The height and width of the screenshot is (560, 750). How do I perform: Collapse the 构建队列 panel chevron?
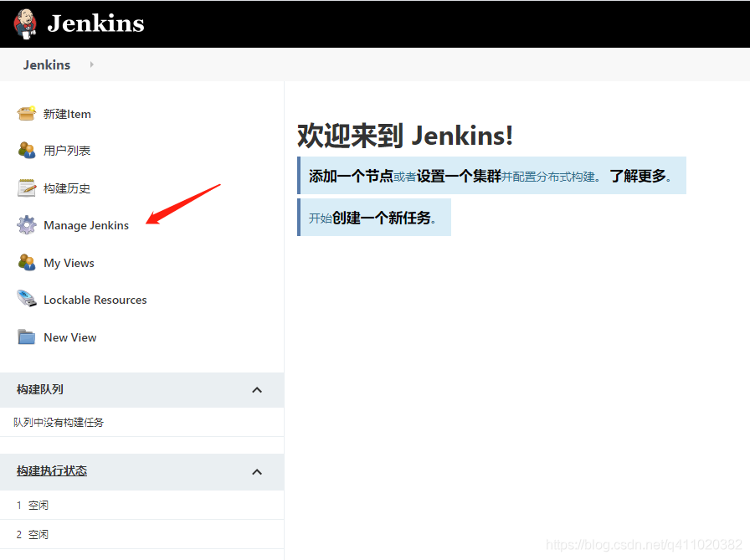coord(257,390)
